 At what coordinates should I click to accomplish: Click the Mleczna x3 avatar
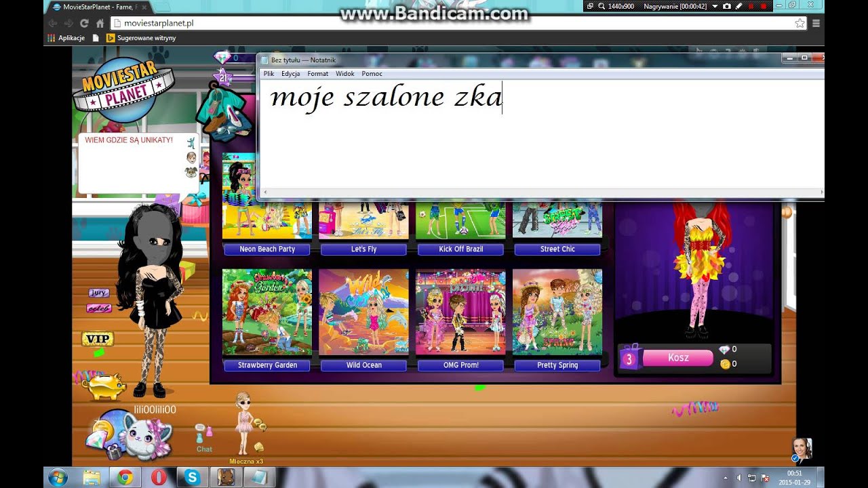[x=243, y=422]
